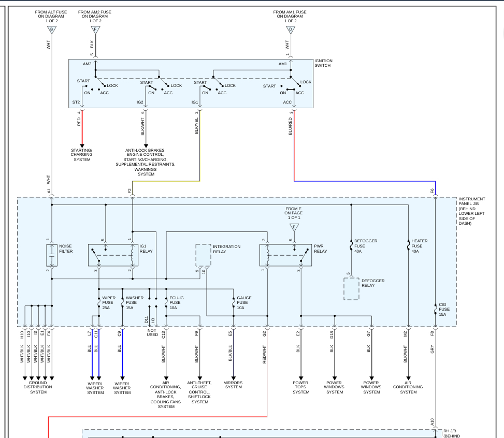Click the 'DEFOGGER FUSE 40A' label
The image size is (504, 438).
click(366, 246)
